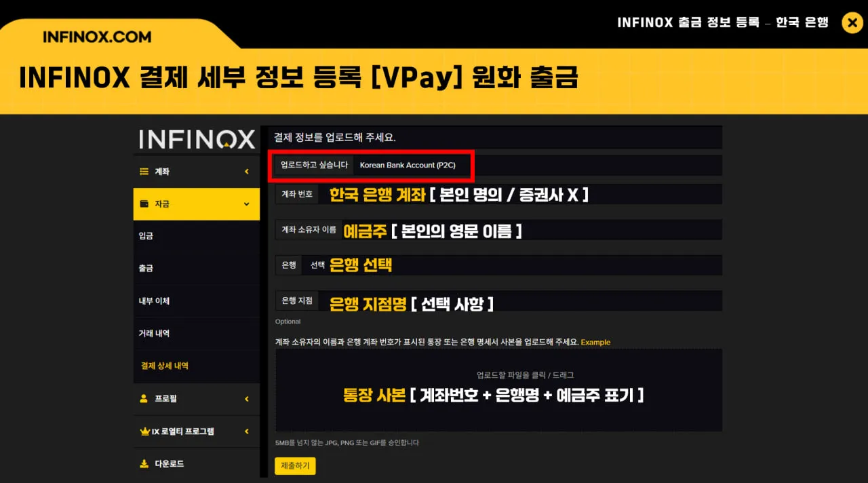Image resolution: width=868 pixels, height=483 pixels.
Task: Open the 프로필 sidebar menu
Action: 197,399
